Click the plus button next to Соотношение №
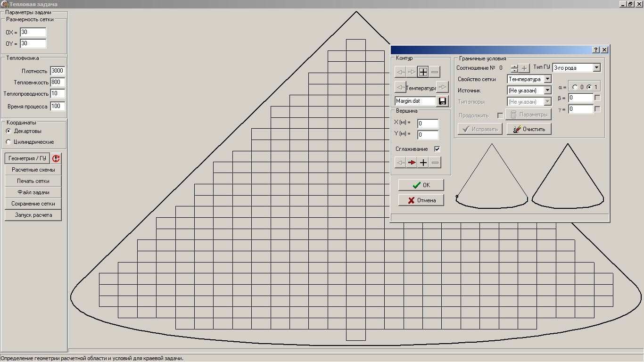The image size is (644, 362). click(524, 68)
